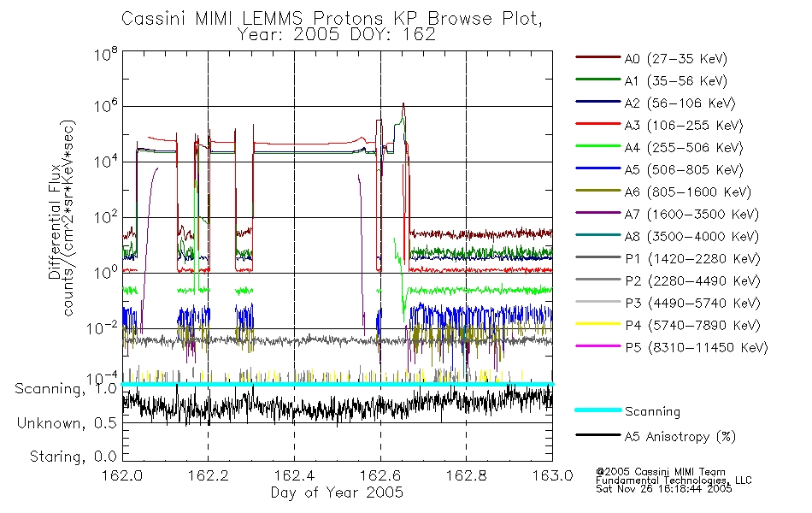812x513 pixels.
Task: Click the "Scanning, 1.0" axis label
Action: click(x=67, y=389)
